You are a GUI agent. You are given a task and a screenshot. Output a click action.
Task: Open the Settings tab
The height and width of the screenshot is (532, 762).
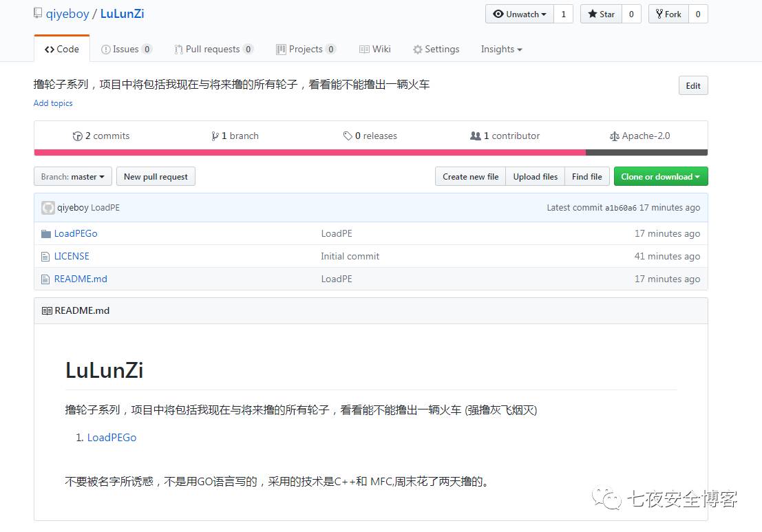coord(436,49)
